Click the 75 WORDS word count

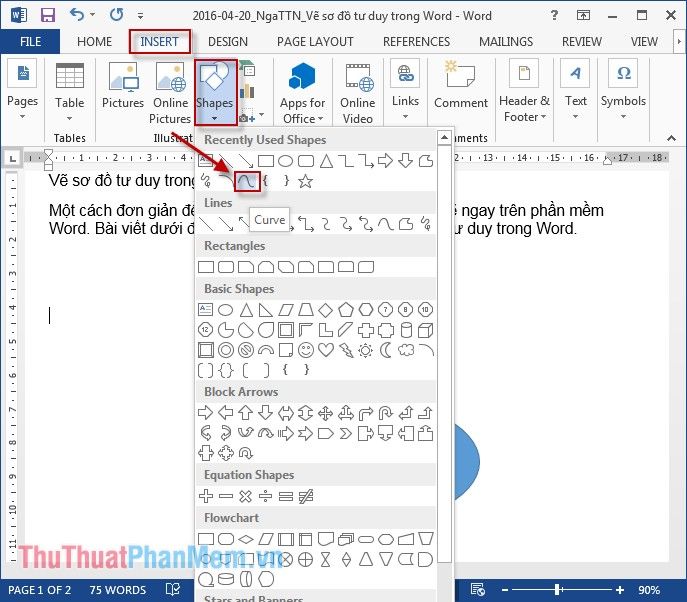(117, 590)
